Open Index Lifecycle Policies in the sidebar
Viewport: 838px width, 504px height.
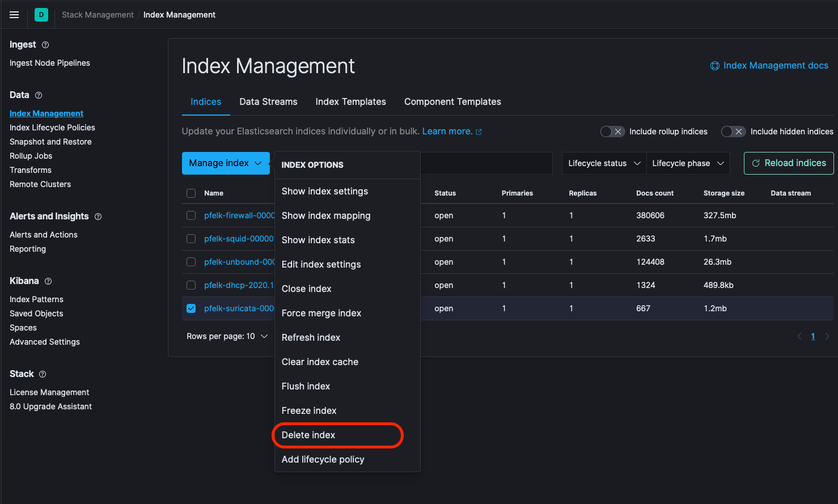[52, 127]
